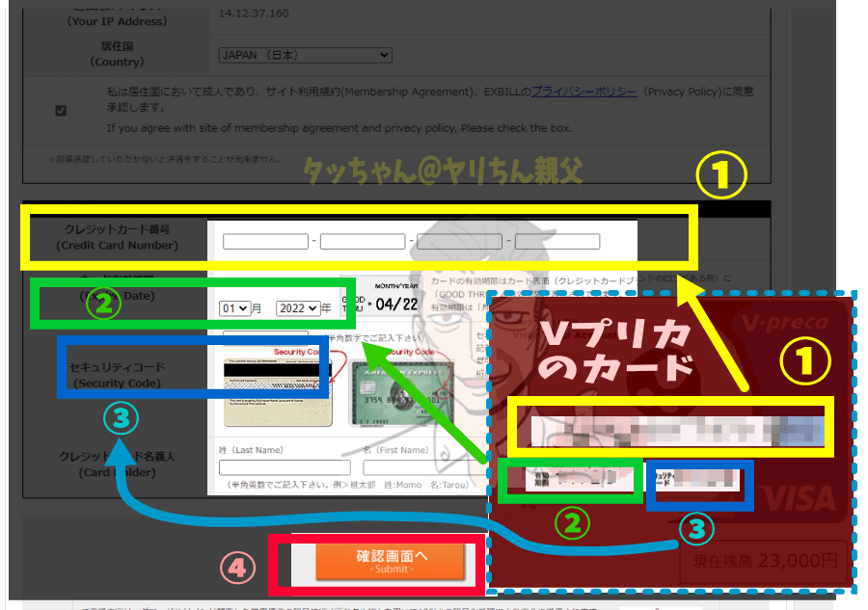Click the 名 (First Name) input field
Viewport: 868px width, 610px height.
pos(424,468)
